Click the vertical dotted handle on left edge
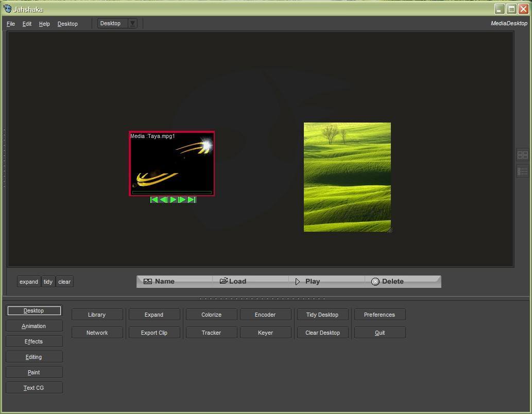The height and width of the screenshot is (414, 532). click(4, 158)
